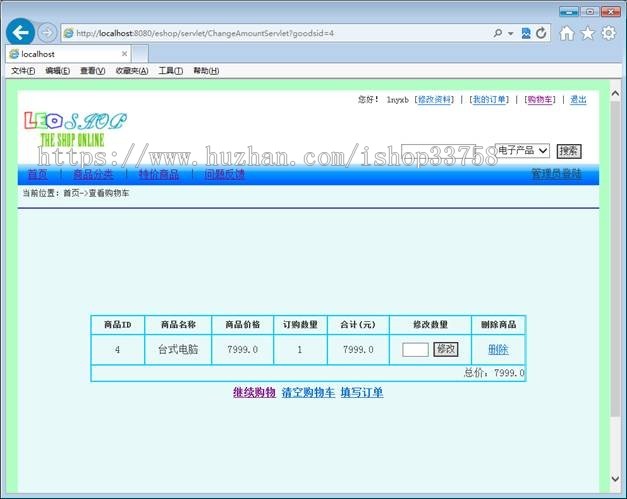Go to 首页 in navigation bar
Screen dimensions: 627x499
tap(38, 174)
